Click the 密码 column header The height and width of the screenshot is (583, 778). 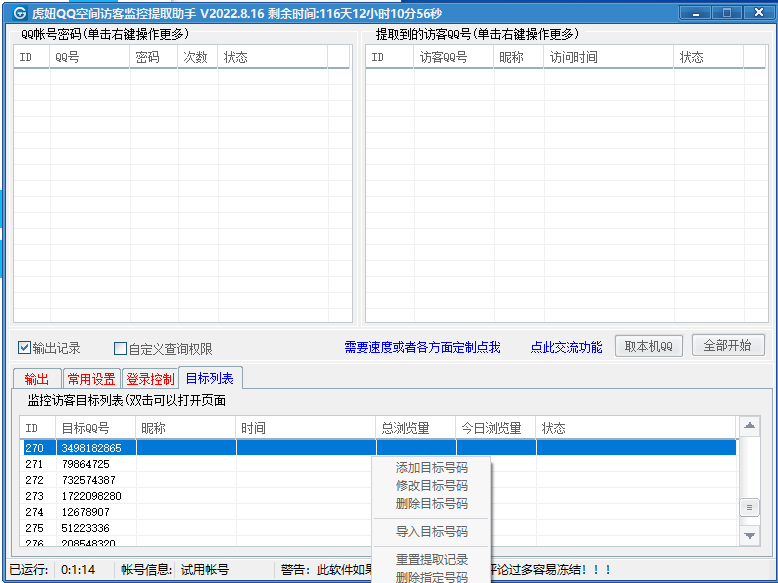coord(154,57)
